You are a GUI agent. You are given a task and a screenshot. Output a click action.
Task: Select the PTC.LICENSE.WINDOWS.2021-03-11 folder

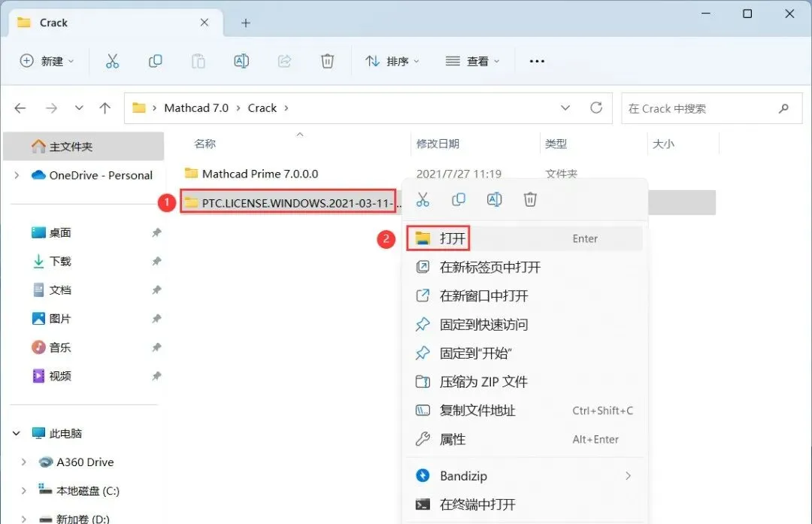pos(292,203)
